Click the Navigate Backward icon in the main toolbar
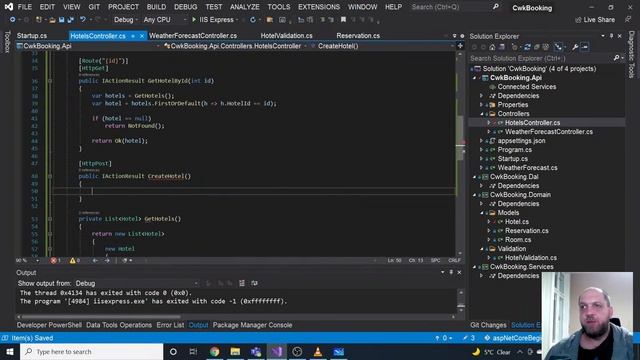Image resolution: width=640 pixels, height=360 pixels. (x=13, y=20)
